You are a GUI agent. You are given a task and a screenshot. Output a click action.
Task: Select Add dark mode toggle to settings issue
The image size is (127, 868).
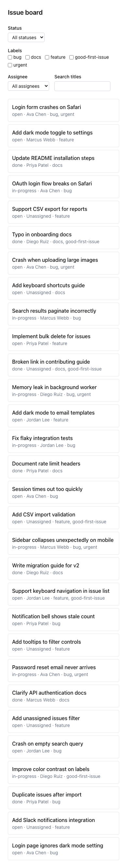tap(63, 136)
